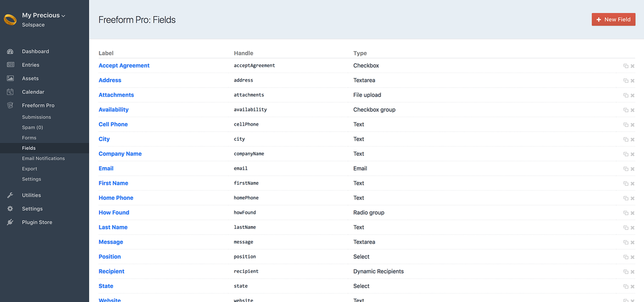This screenshot has width=644, height=302.
Task: Open Export subnav item
Action: pos(30,169)
